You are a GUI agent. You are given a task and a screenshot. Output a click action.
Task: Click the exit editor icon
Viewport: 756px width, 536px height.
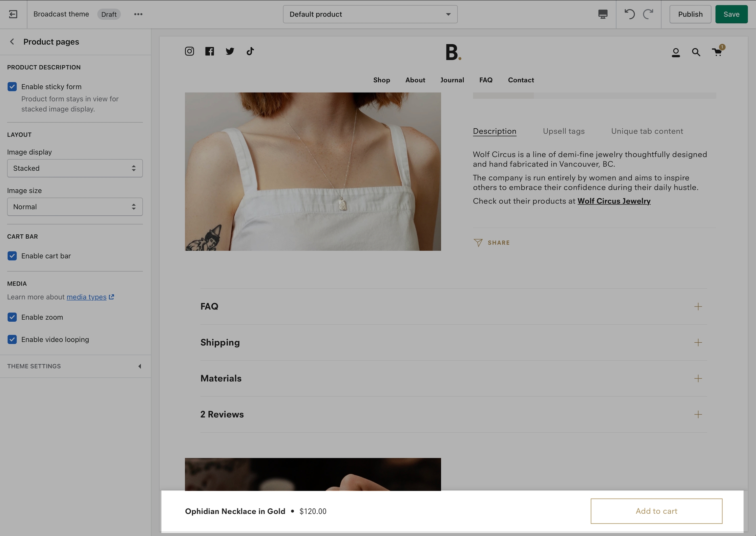click(13, 14)
